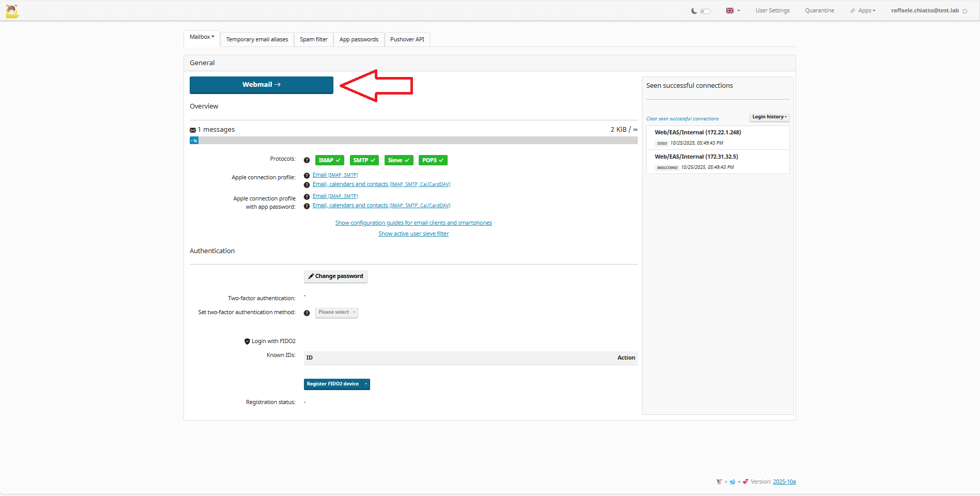Click the logout power icon beside username

pyautogui.click(x=964, y=11)
